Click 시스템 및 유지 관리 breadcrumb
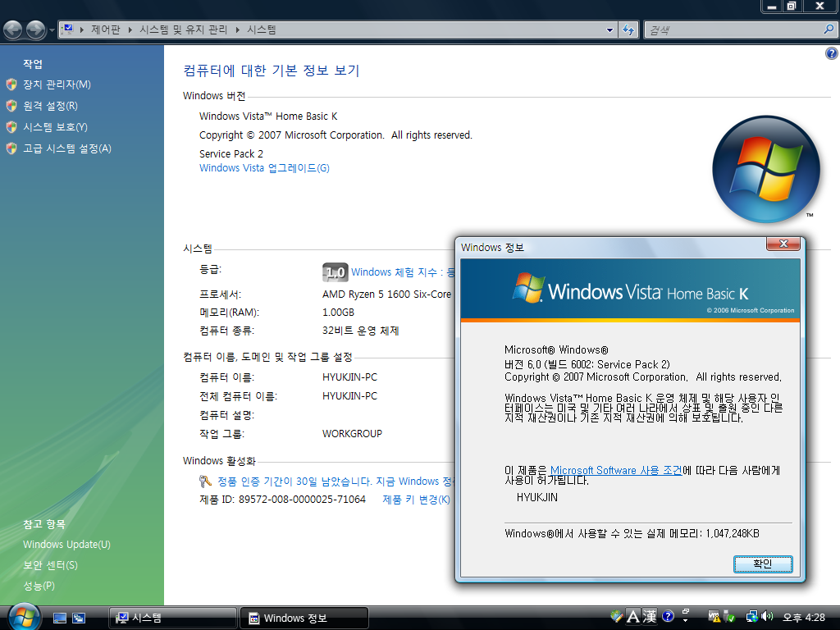 [x=184, y=30]
